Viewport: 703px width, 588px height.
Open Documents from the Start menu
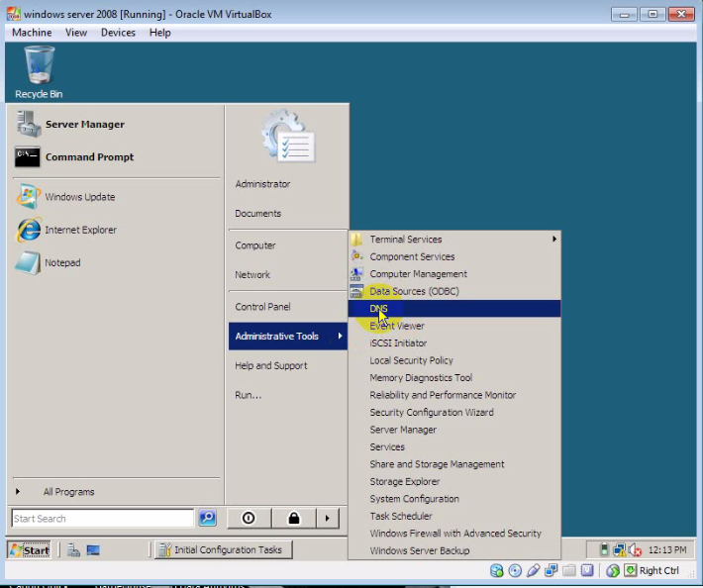coord(257,214)
